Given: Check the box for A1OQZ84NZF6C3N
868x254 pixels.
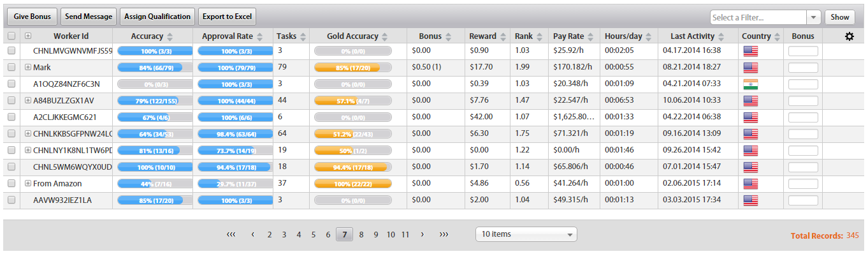Looking at the screenshot, I should click(x=11, y=84).
